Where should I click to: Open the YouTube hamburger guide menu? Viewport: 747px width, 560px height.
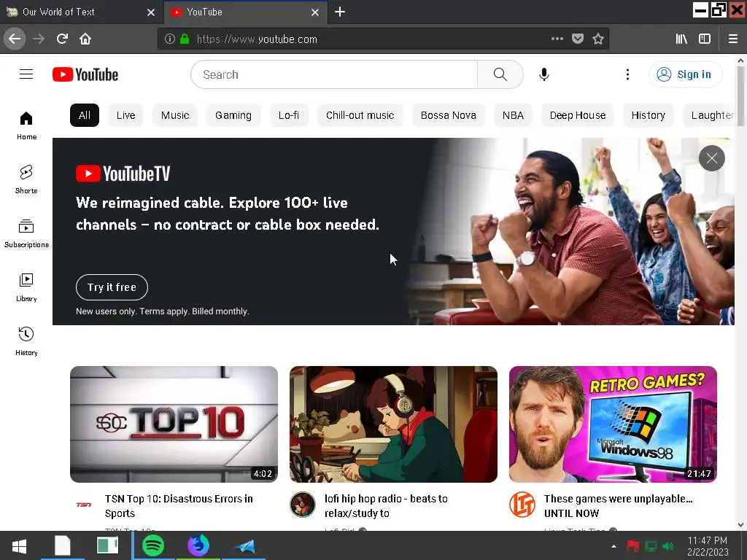click(26, 74)
